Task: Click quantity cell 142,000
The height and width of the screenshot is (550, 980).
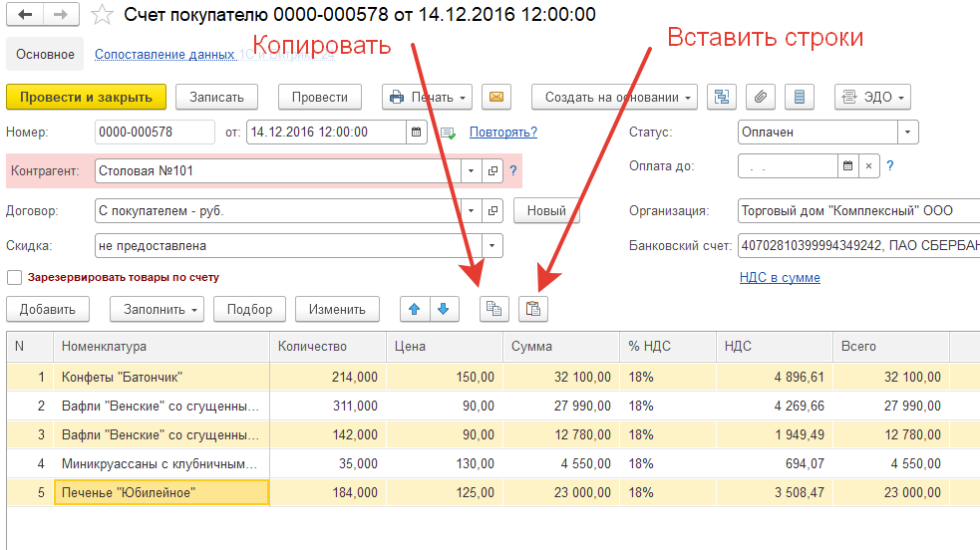Action: click(x=328, y=434)
